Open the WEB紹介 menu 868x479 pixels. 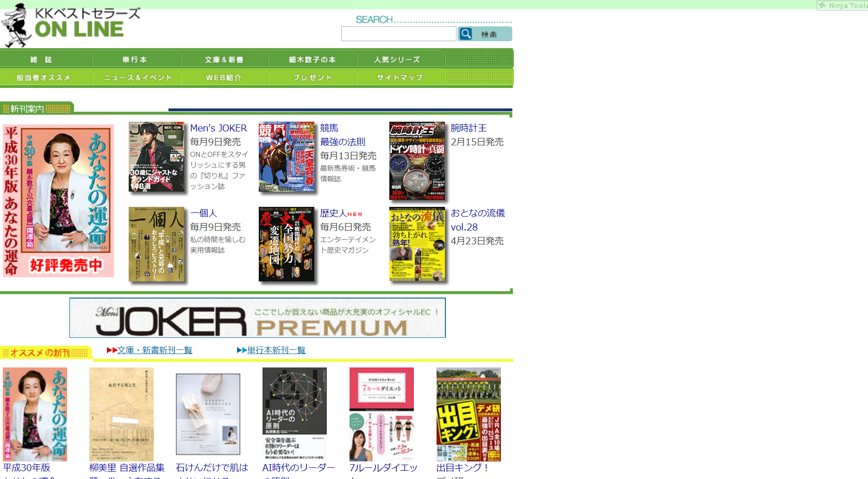(225, 77)
